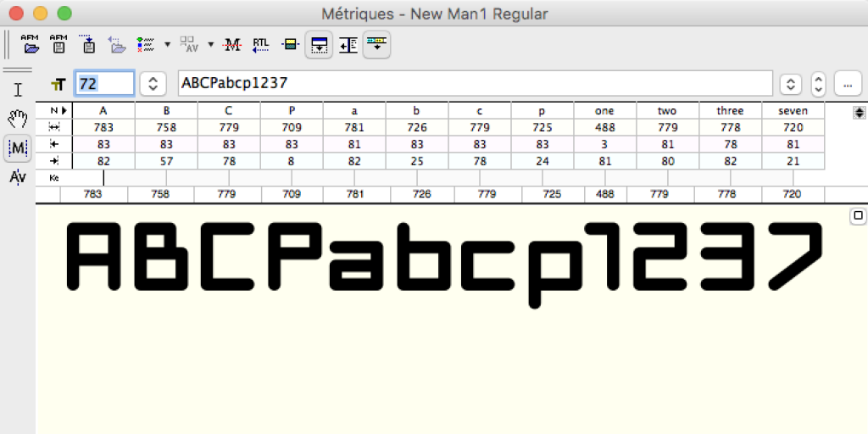Viewport: 868px width, 434px height.
Task: Click the font size stepper arrows
Action: click(153, 84)
